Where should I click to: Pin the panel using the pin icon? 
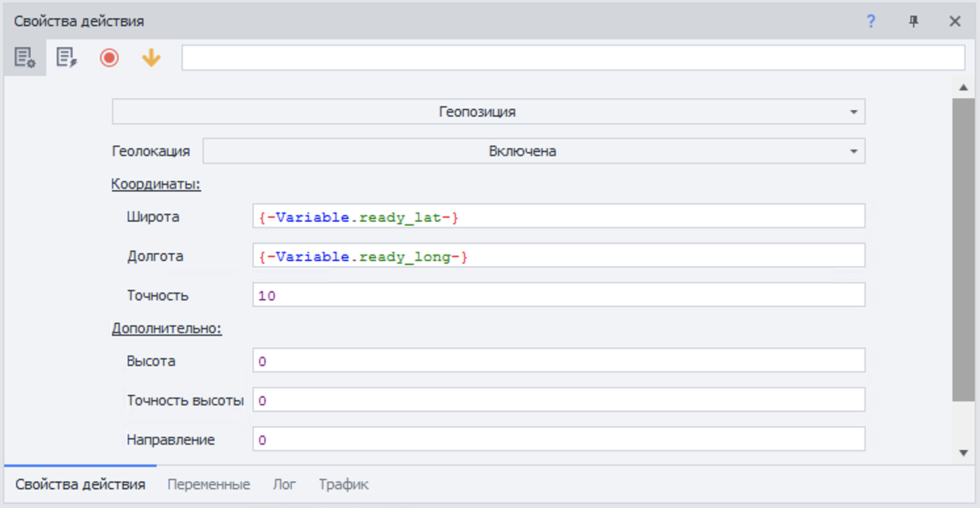tap(913, 22)
